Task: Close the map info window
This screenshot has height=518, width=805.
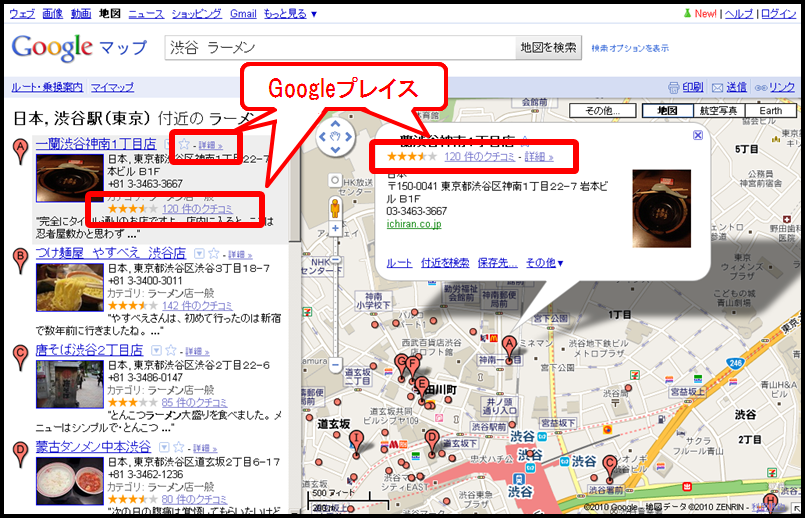Action: coord(698,135)
